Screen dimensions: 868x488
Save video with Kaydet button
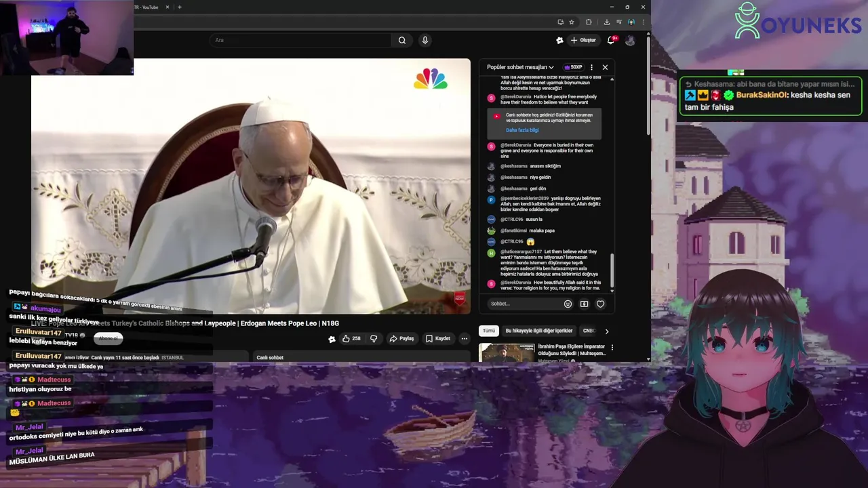(x=437, y=338)
